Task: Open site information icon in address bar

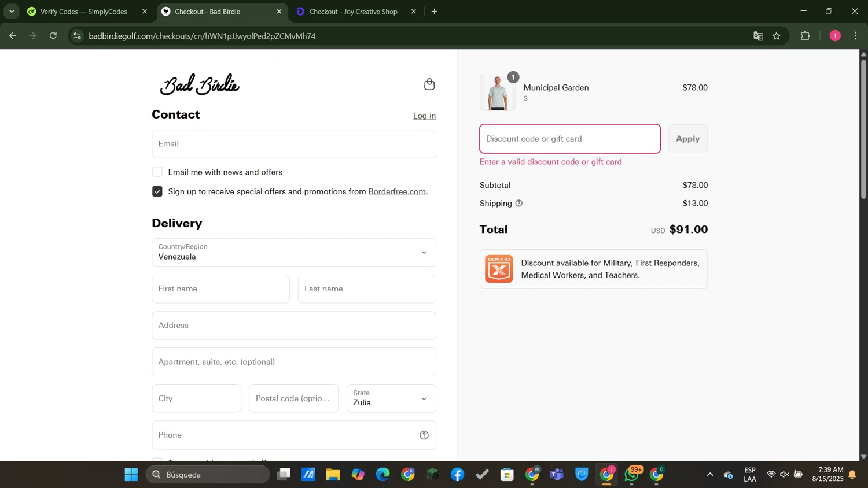Action: coord(77,36)
